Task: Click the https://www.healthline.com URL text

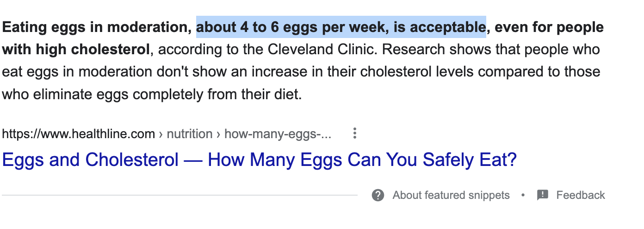Action: [x=78, y=134]
